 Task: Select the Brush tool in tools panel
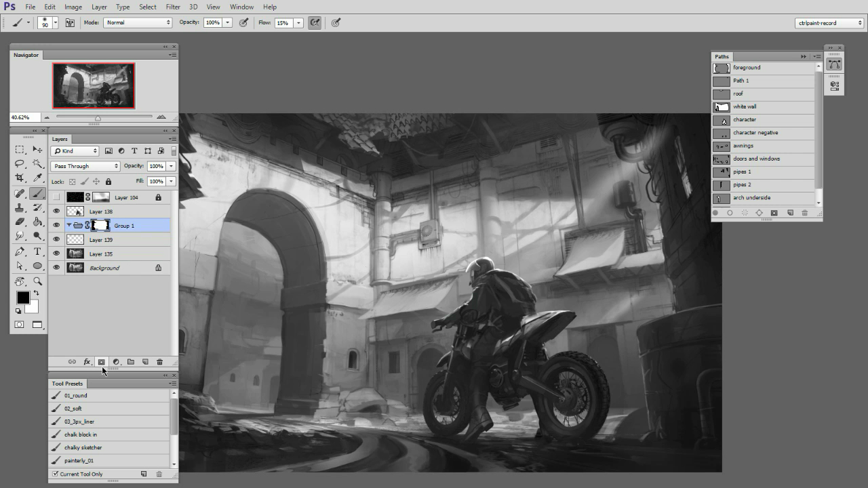click(38, 194)
